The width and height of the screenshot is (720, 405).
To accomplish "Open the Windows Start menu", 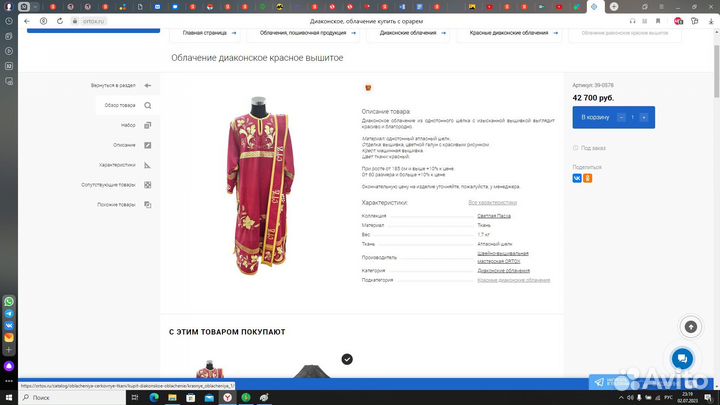I will (9, 398).
